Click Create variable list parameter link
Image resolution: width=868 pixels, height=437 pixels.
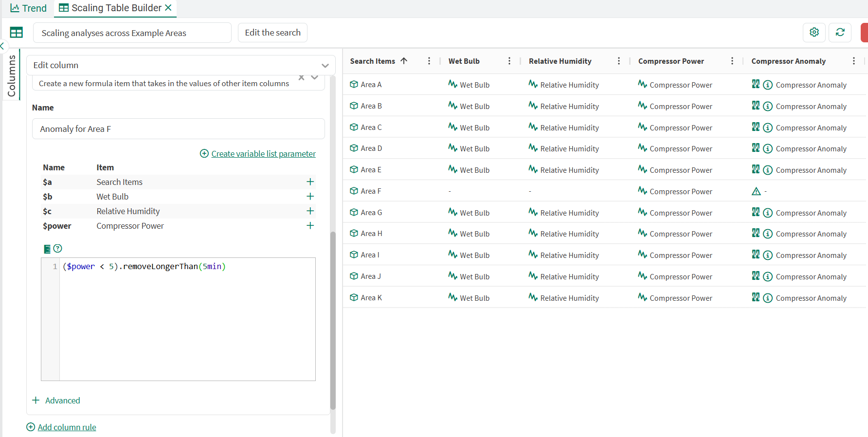263,154
